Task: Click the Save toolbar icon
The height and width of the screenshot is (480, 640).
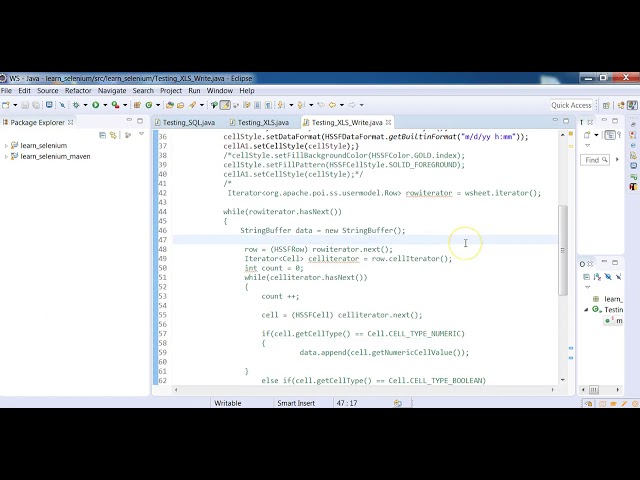Action: tap(25, 105)
